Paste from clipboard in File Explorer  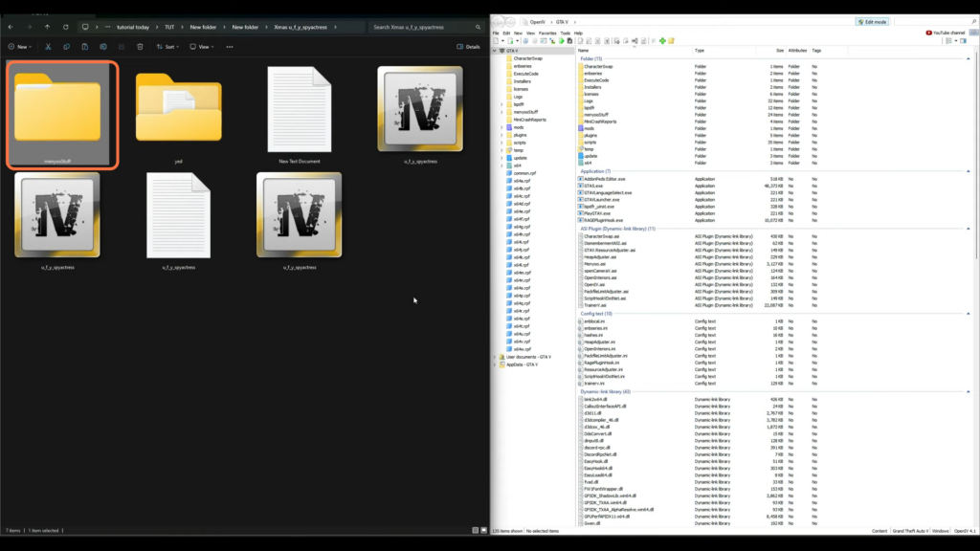[85, 47]
